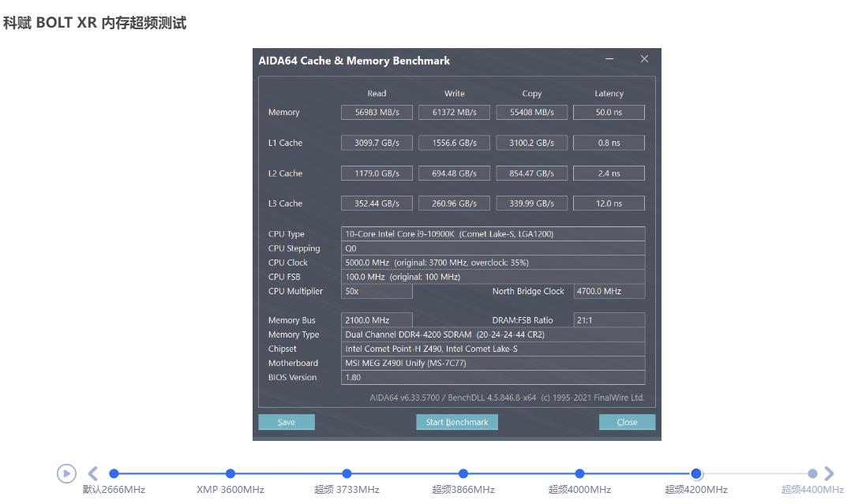Select the 超频4400MHz timeline dot
The height and width of the screenshot is (504, 862).
(812, 473)
